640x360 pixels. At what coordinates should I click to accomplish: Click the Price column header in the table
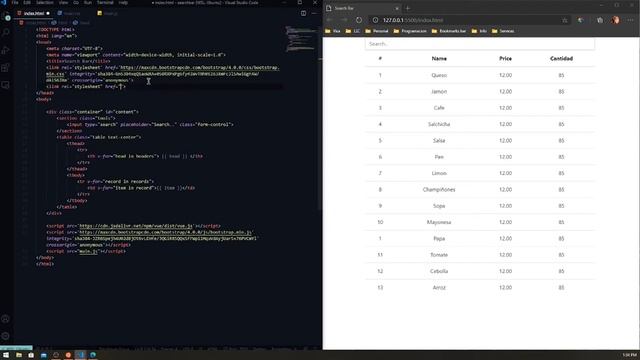(505, 59)
